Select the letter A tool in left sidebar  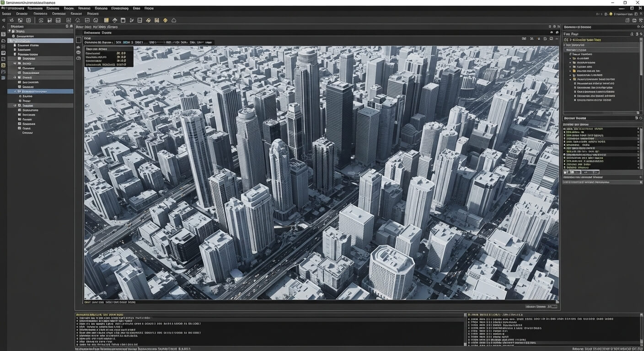tap(4, 27)
